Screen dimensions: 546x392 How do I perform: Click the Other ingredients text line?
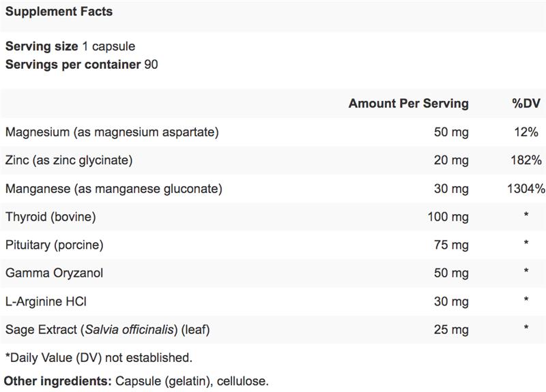[x=137, y=380]
